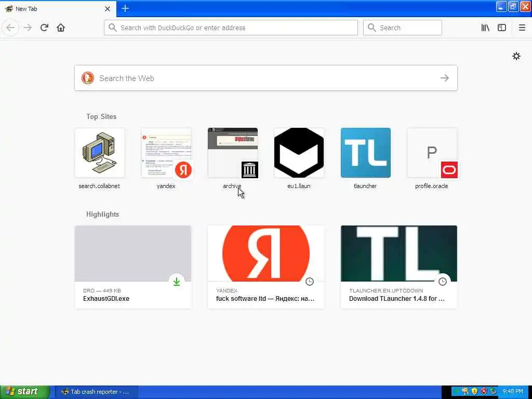532x399 pixels.
Task: Open ExhaustGDI.exe download highlight
Action: [133, 267]
